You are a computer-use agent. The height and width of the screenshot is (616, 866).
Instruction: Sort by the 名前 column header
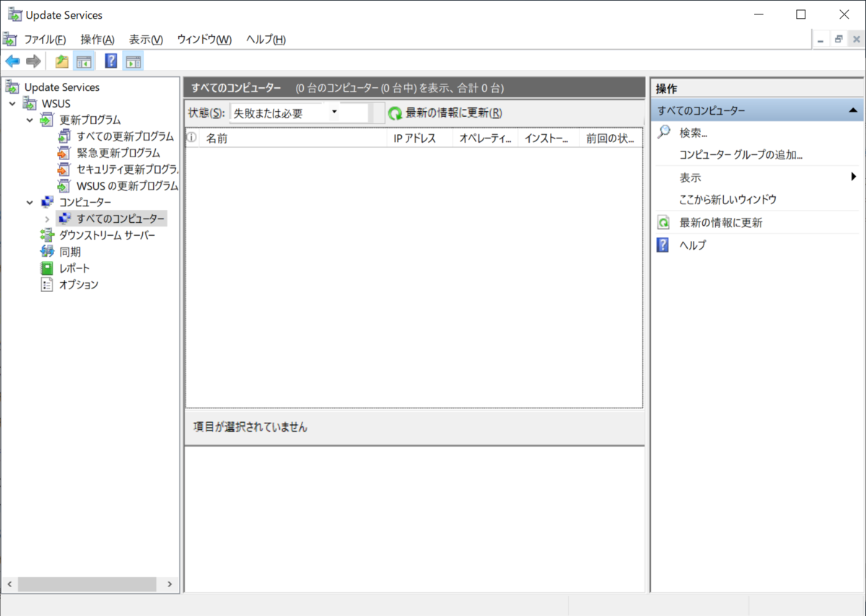pos(293,138)
